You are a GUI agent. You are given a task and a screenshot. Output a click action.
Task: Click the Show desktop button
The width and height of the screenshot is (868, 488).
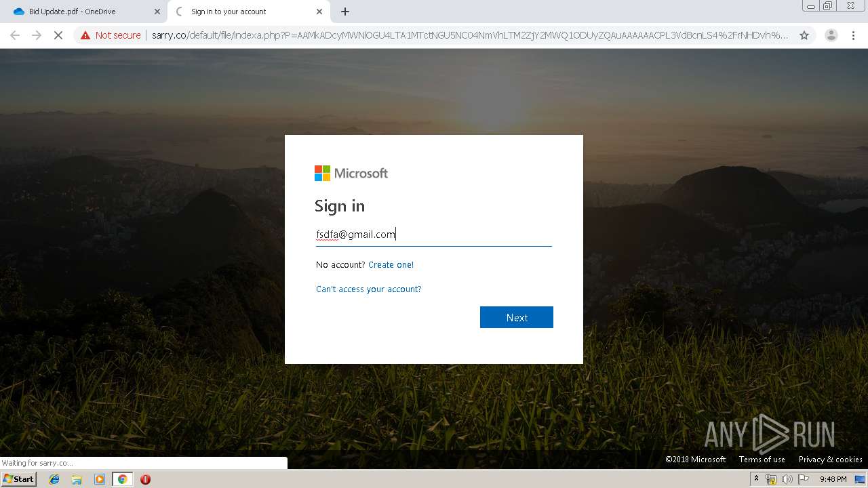861,479
